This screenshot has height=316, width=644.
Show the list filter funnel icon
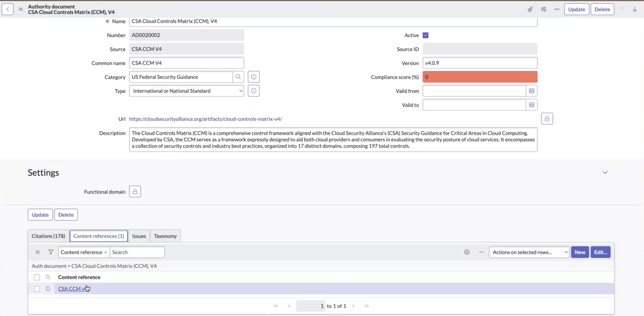(51, 252)
